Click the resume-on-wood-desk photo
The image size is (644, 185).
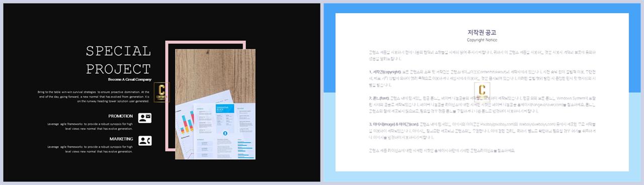[215, 104]
